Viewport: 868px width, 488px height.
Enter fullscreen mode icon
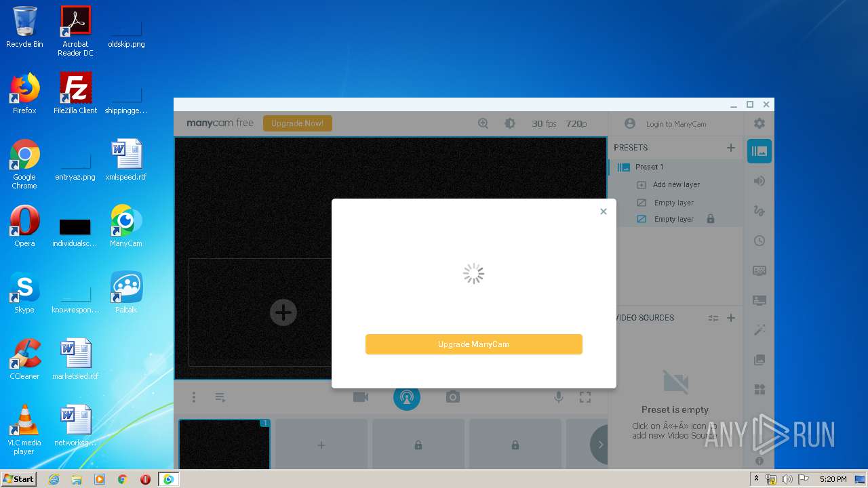click(585, 397)
